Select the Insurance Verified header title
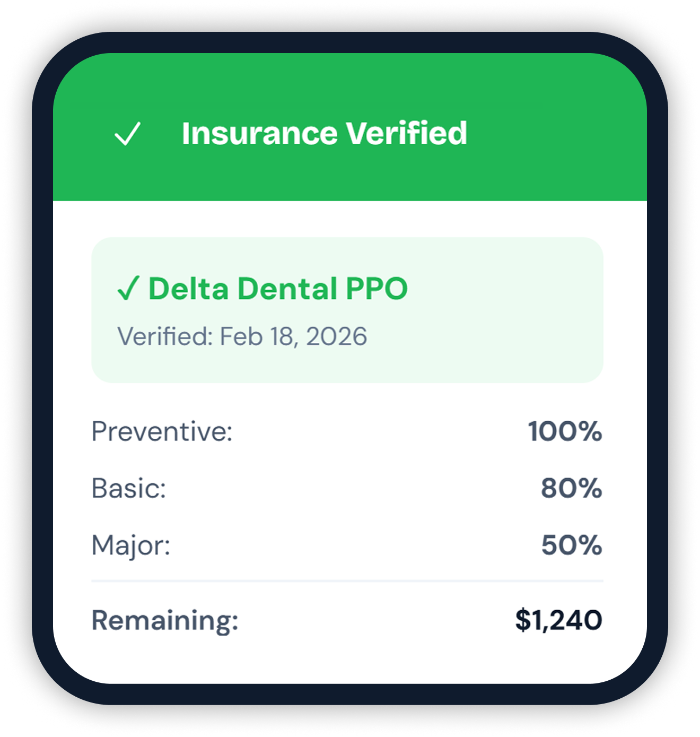Image resolution: width=700 pixels, height=737 pixels. tap(324, 133)
